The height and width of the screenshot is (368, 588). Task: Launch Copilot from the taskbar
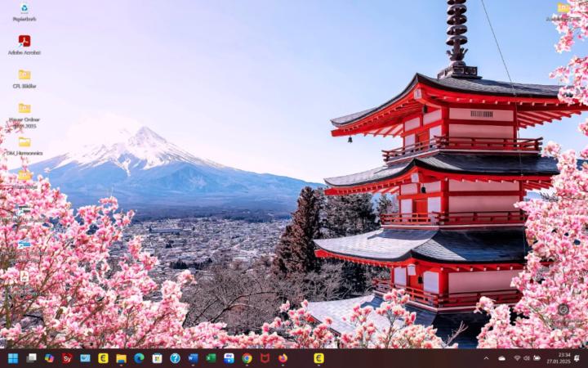(x=49, y=358)
